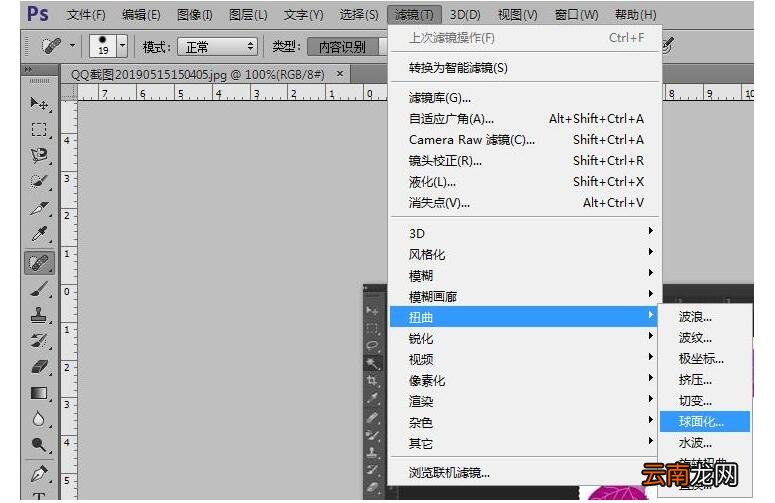Select the Pen tool

point(39,473)
